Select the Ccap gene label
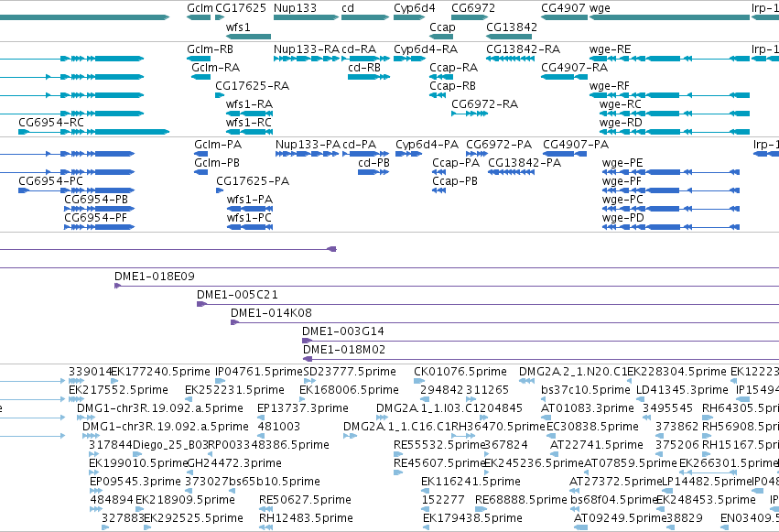 (x=442, y=27)
